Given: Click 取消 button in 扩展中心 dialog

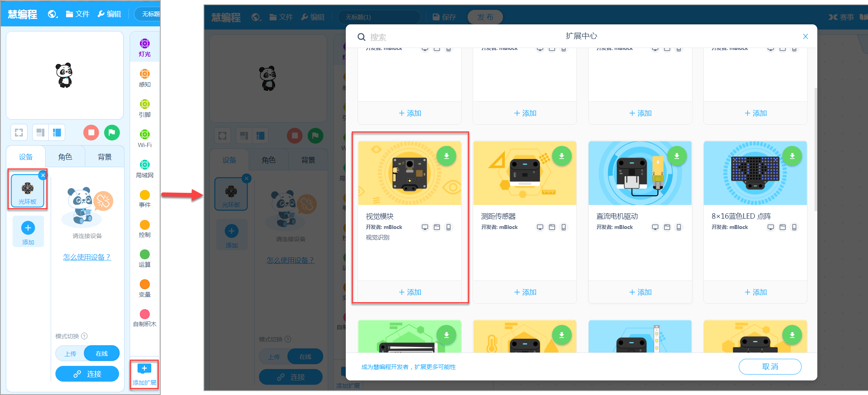Looking at the screenshot, I should [x=770, y=367].
